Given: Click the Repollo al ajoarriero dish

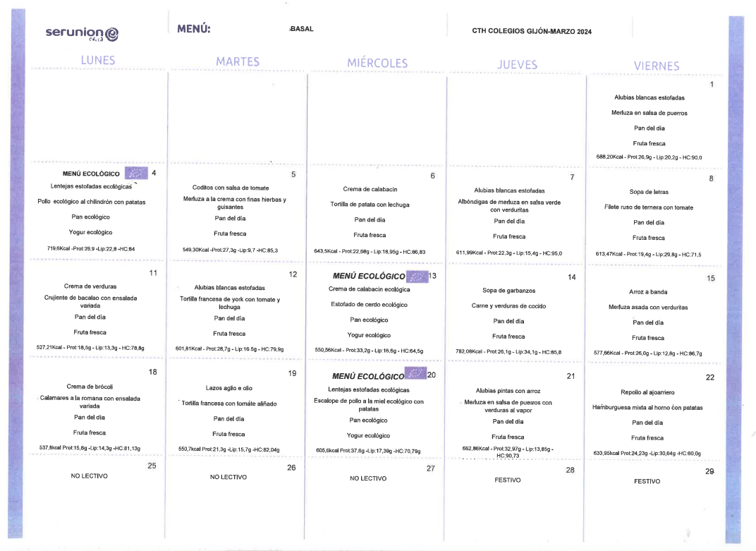Looking at the screenshot, I should point(648,392).
